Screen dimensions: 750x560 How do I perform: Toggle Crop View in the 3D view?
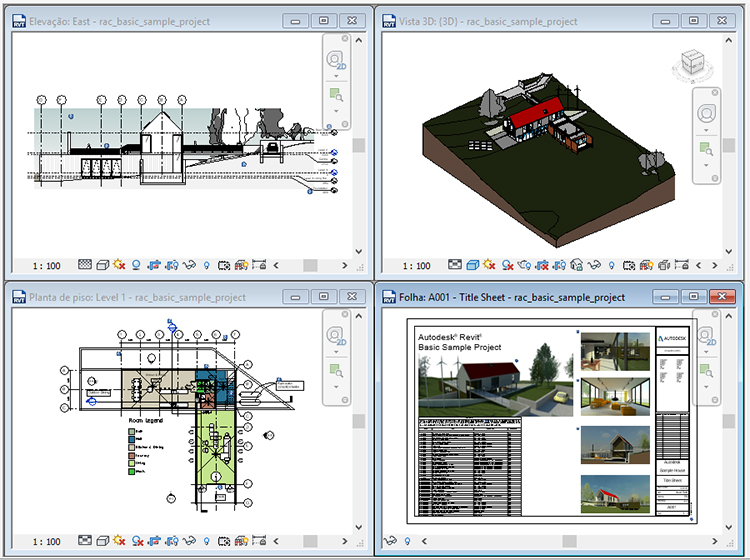(542, 265)
